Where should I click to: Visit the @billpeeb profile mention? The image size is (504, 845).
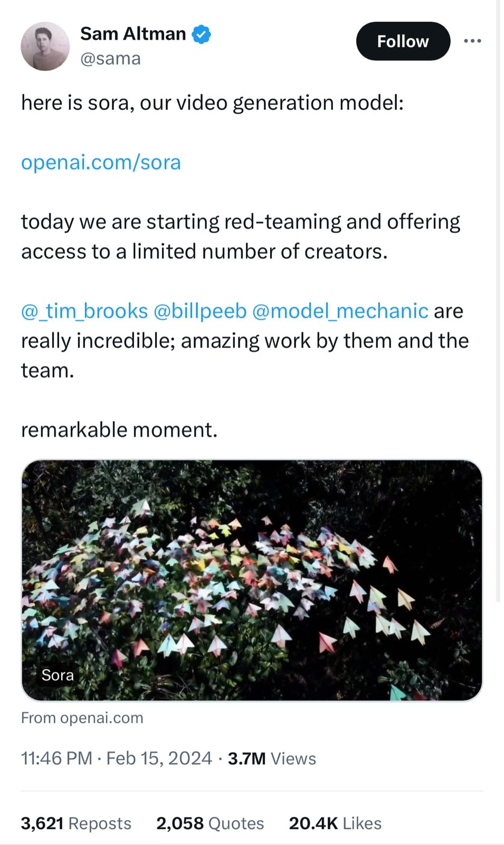200,311
